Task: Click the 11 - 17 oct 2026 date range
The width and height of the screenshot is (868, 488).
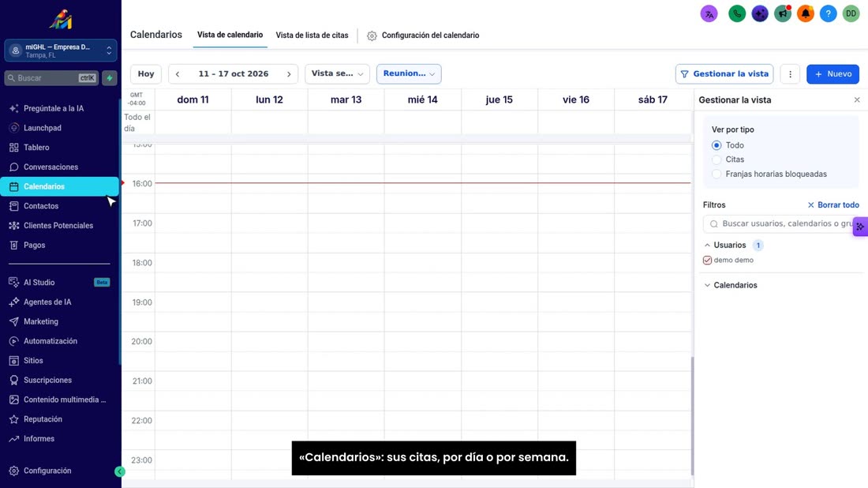Action: point(233,74)
